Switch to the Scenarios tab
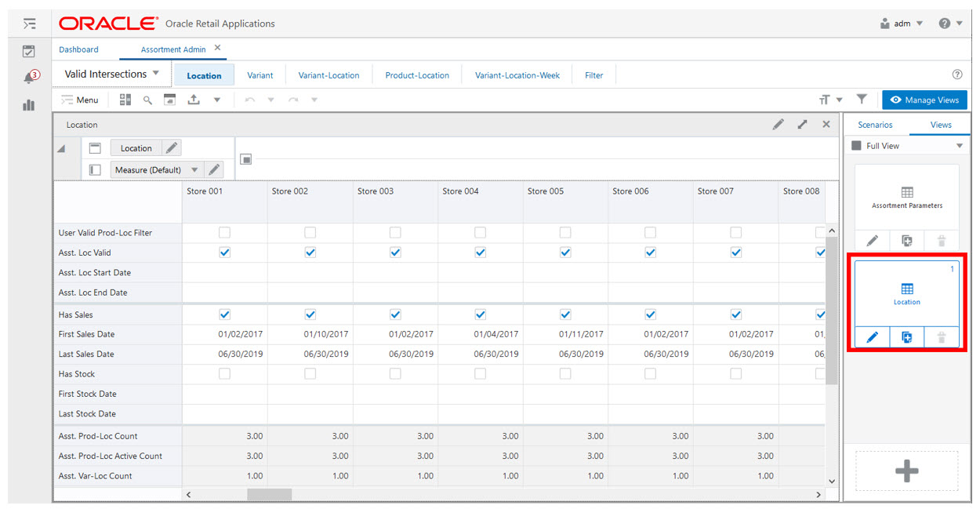 875,125
